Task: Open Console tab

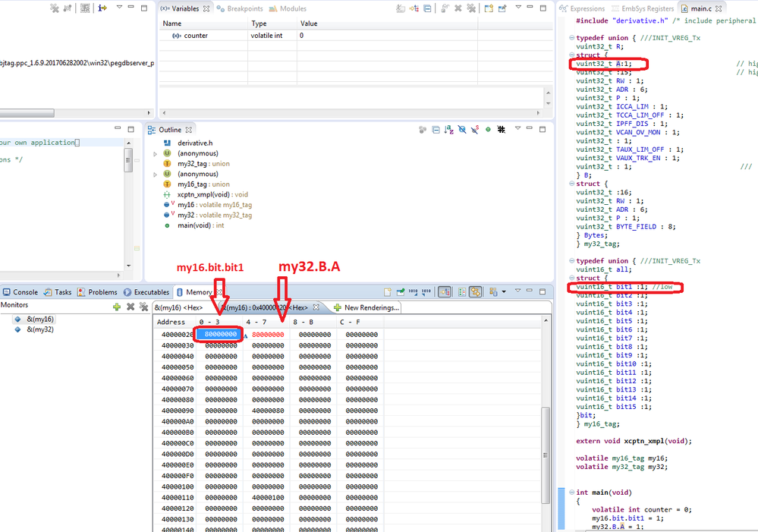Action: 20,292
